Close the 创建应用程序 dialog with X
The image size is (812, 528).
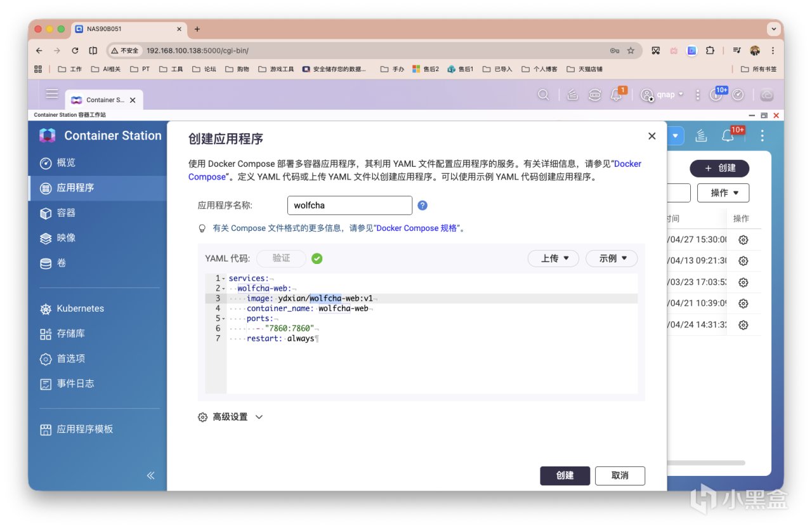click(x=652, y=136)
